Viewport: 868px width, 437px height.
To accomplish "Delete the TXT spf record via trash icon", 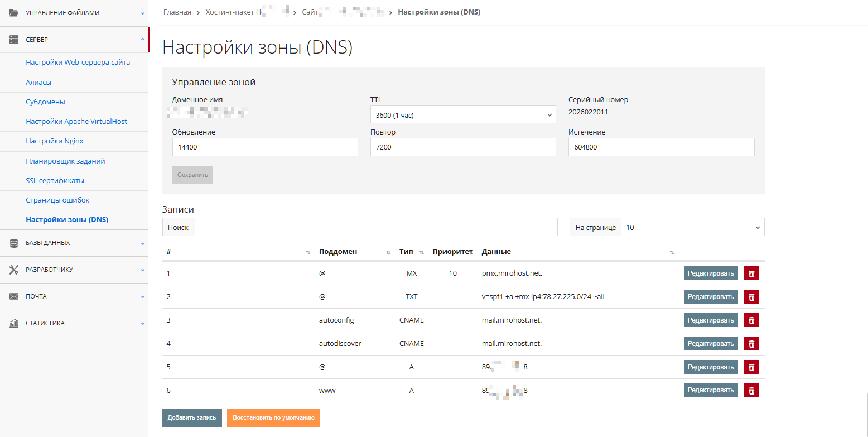I will (751, 296).
